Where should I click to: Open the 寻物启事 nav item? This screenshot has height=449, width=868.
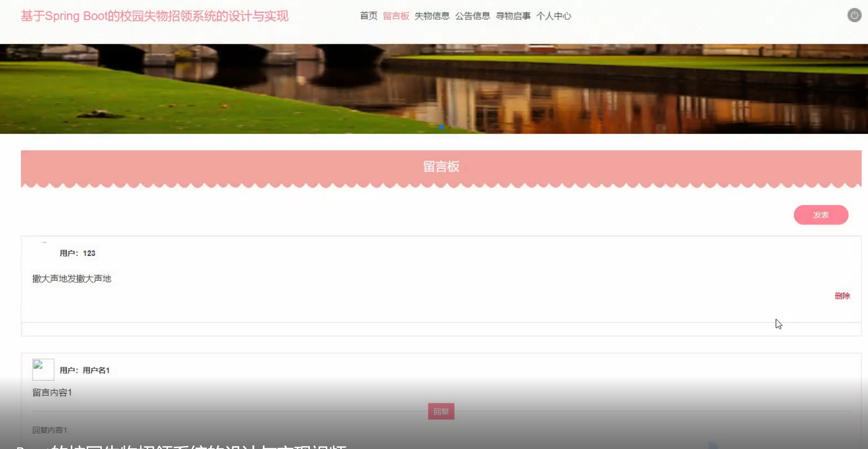pos(513,16)
